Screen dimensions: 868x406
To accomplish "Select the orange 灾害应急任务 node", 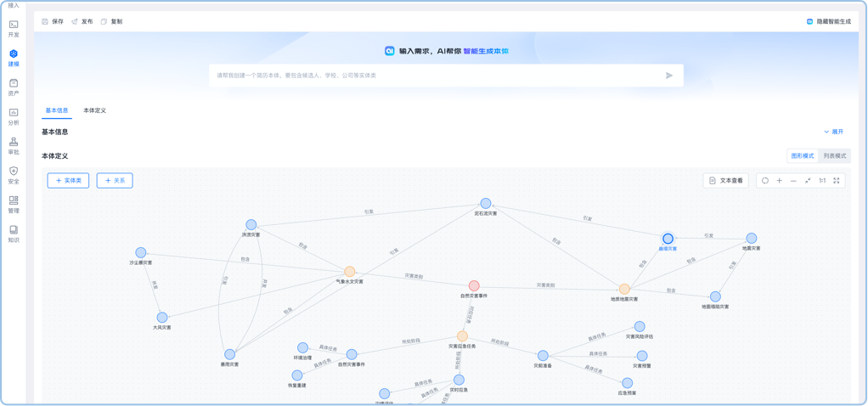I will tap(462, 336).
